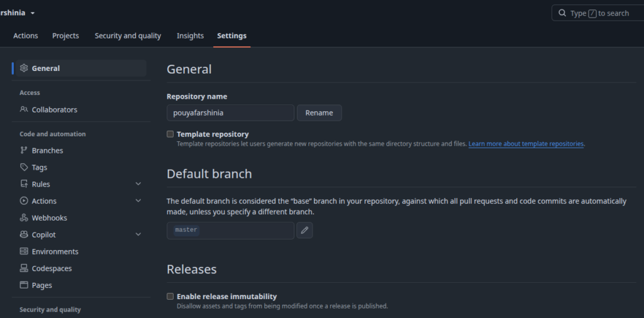Select the General sidebar item
Image resolution: width=644 pixels, height=318 pixels.
(81, 68)
